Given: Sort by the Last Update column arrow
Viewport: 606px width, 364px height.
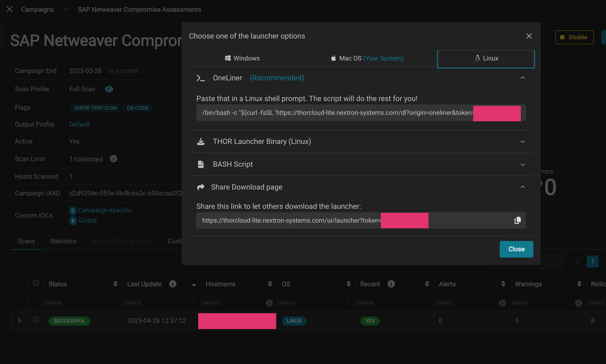Looking at the screenshot, I should point(194,285).
